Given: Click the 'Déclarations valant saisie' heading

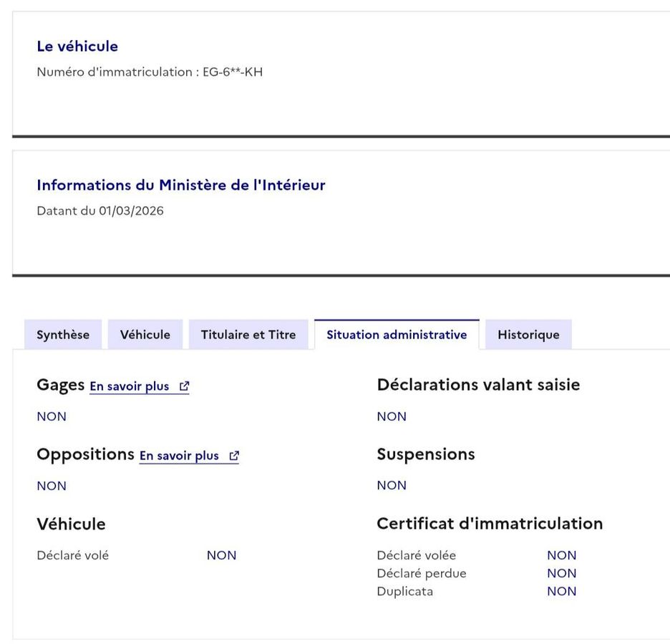Looking at the screenshot, I should 478,385.
